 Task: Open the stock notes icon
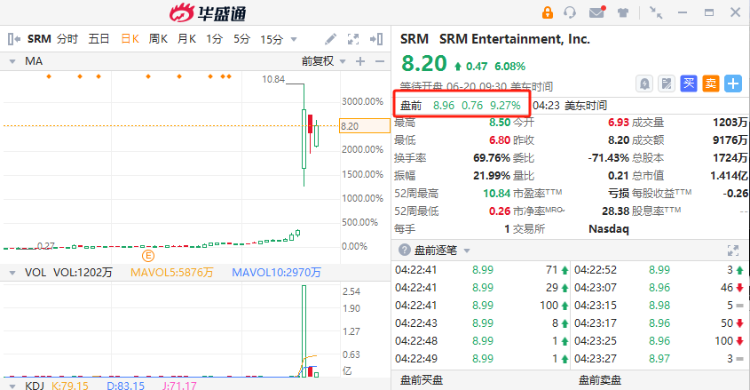[x=666, y=84]
